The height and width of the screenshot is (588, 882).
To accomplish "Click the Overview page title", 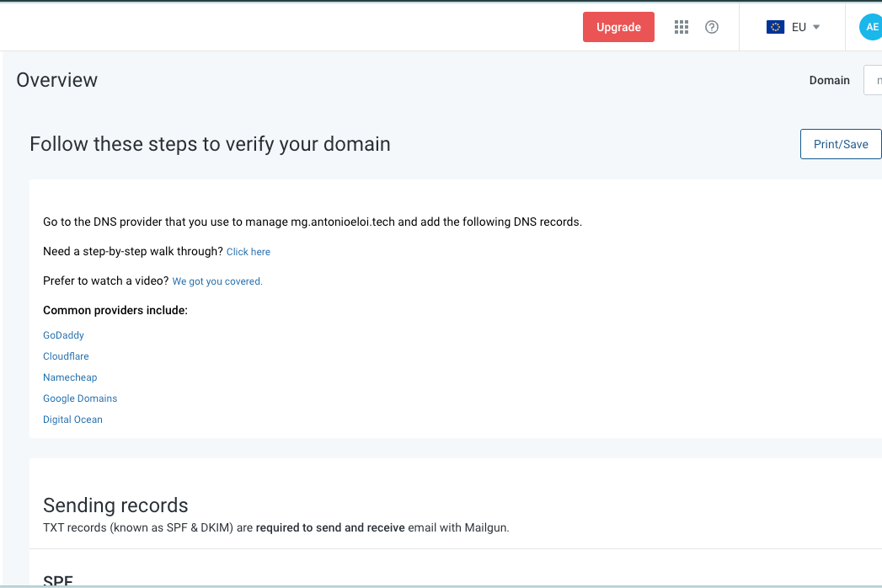I will 56,79.
